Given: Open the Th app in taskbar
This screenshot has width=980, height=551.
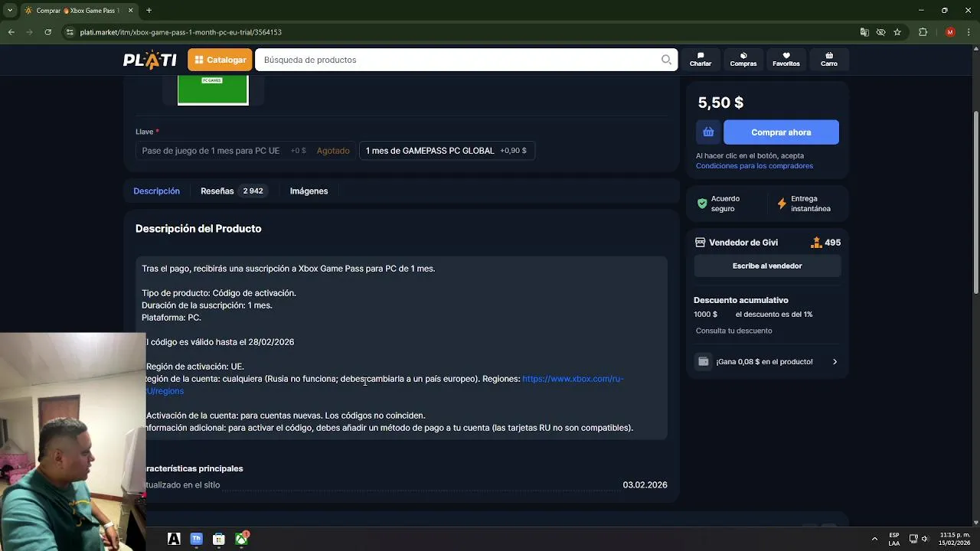Looking at the screenshot, I should tap(196, 539).
